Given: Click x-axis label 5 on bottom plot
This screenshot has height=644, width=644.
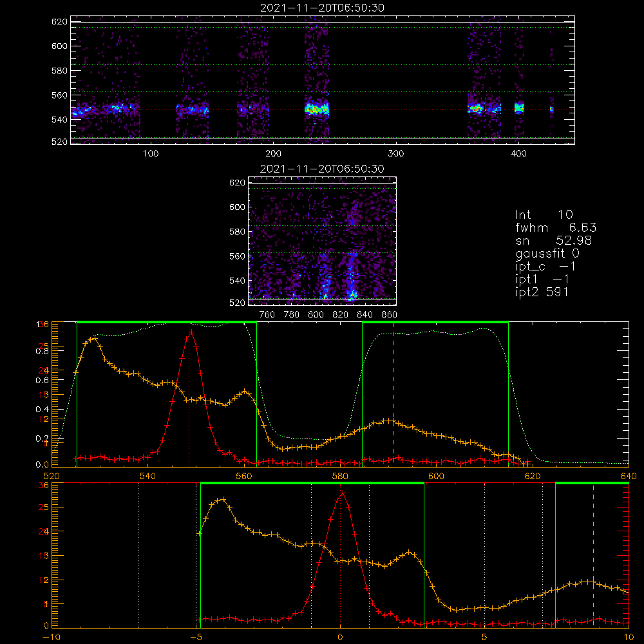Looking at the screenshot, I should (485, 638).
